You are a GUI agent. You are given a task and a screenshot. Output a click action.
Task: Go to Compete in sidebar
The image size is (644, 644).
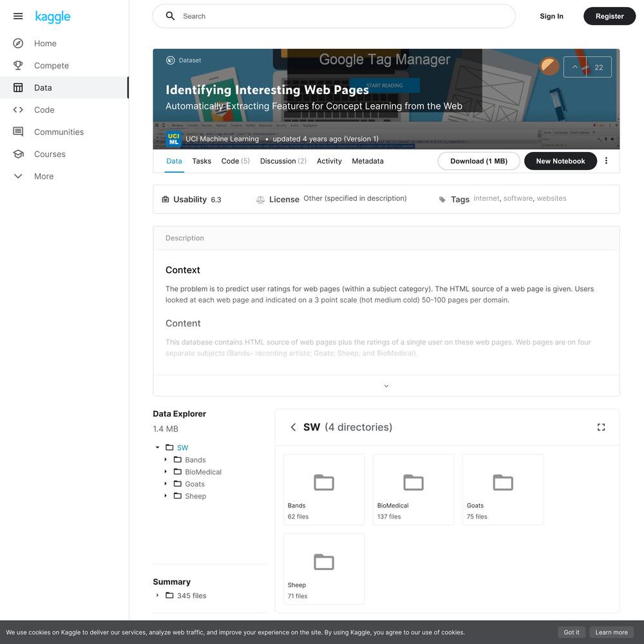(52, 65)
